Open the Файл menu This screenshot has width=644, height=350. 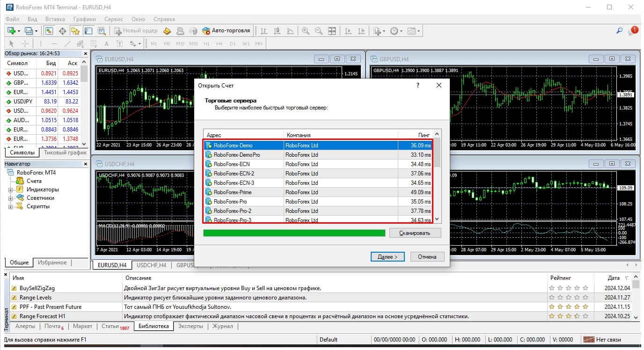click(13, 19)
